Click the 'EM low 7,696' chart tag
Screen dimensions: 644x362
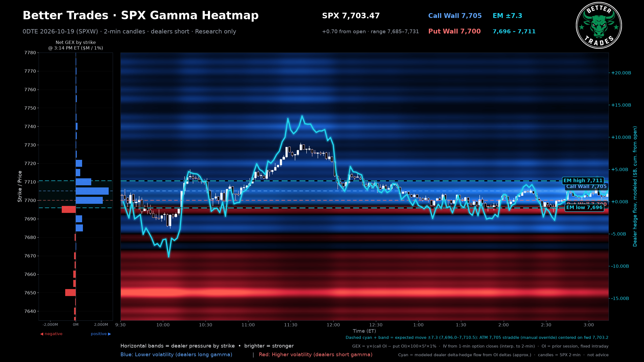tap(584, 207)
